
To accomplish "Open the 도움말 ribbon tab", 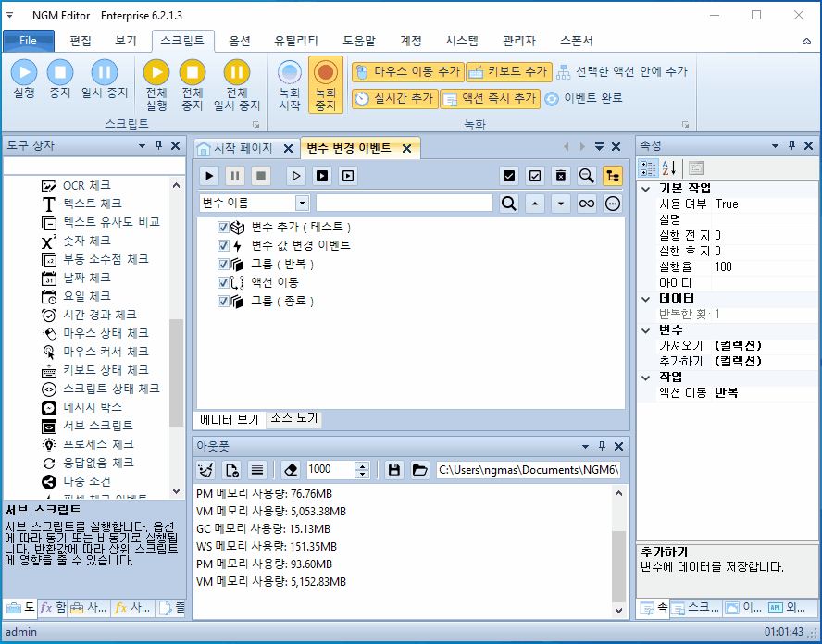I will (x=359, y=41).
